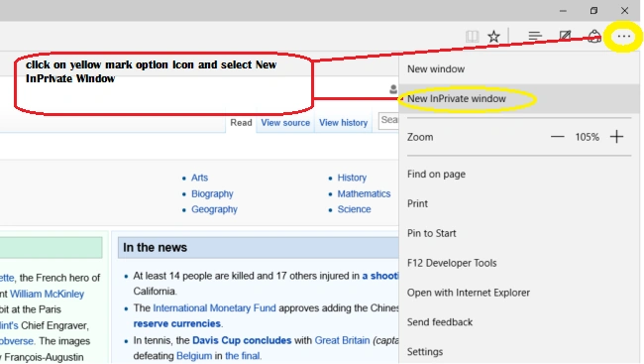The width and height of the screenshot is (644, 364).
Task: Open the Biography portal link
Action: (212, 193)
